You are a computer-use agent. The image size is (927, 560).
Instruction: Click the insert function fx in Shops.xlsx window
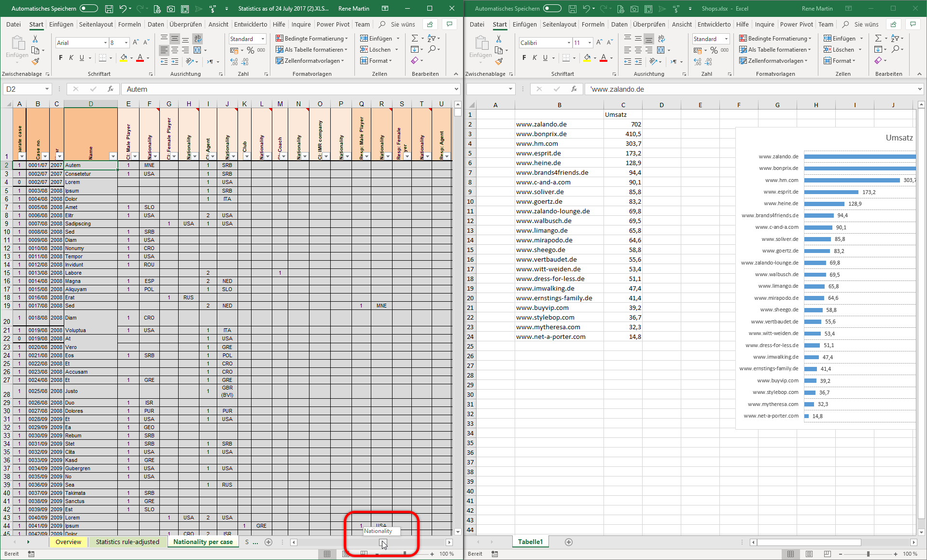(574, 89)
